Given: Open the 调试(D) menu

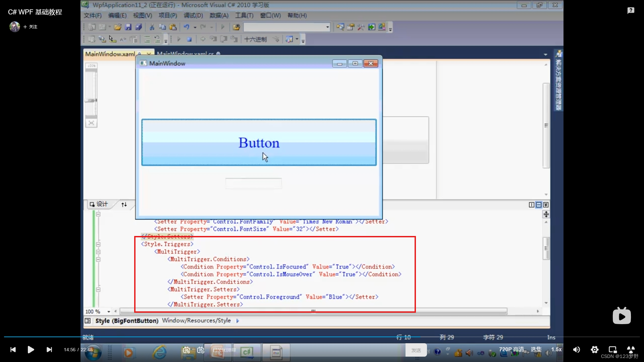Looking at the screenshot, I should pyautogui.click(x=193, y=15).
